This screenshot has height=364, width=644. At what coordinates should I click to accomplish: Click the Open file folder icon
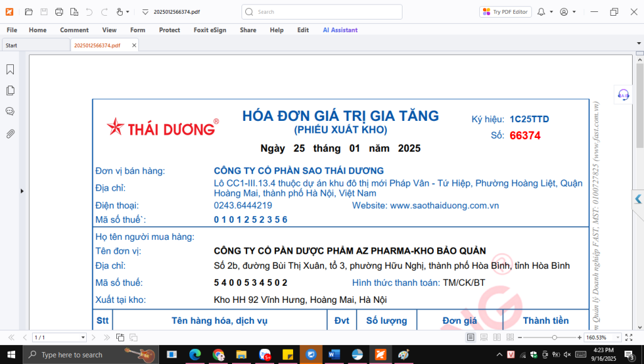[29, 12]
